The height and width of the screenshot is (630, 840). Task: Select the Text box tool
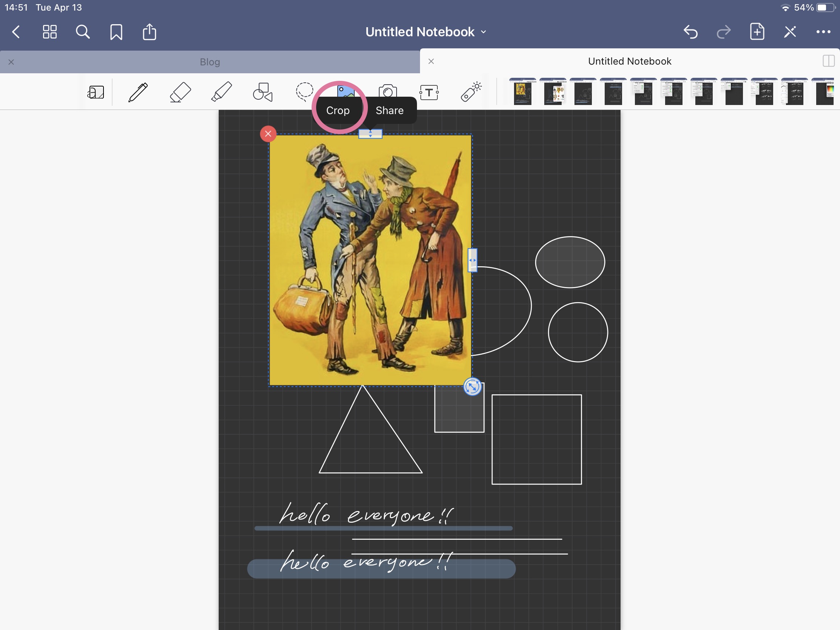coord(429,92)
